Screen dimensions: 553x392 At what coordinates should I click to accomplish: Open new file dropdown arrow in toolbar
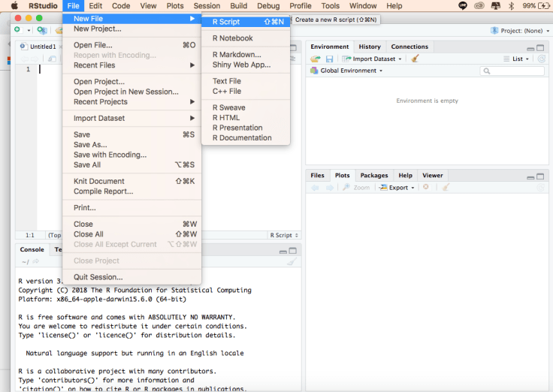[29, 30]
